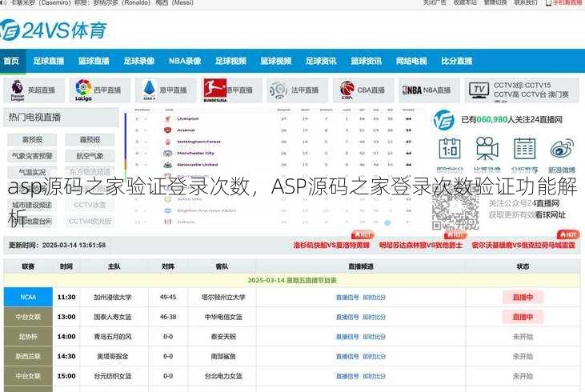Viewport: 585px width, 392px height.
Task: Click the 热门电视直播 panel header
Action: coord(61,118)
